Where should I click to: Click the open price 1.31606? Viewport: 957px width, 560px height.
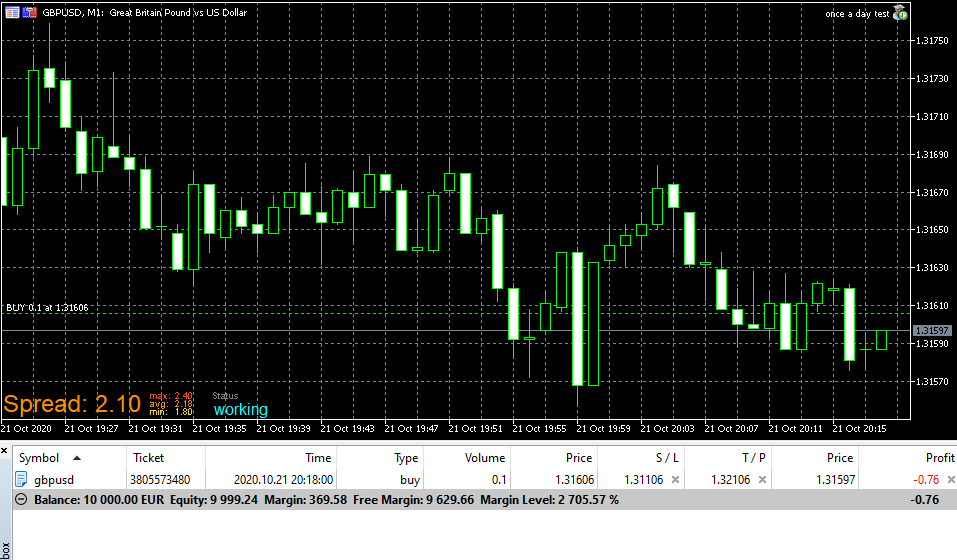pos(574,480)
